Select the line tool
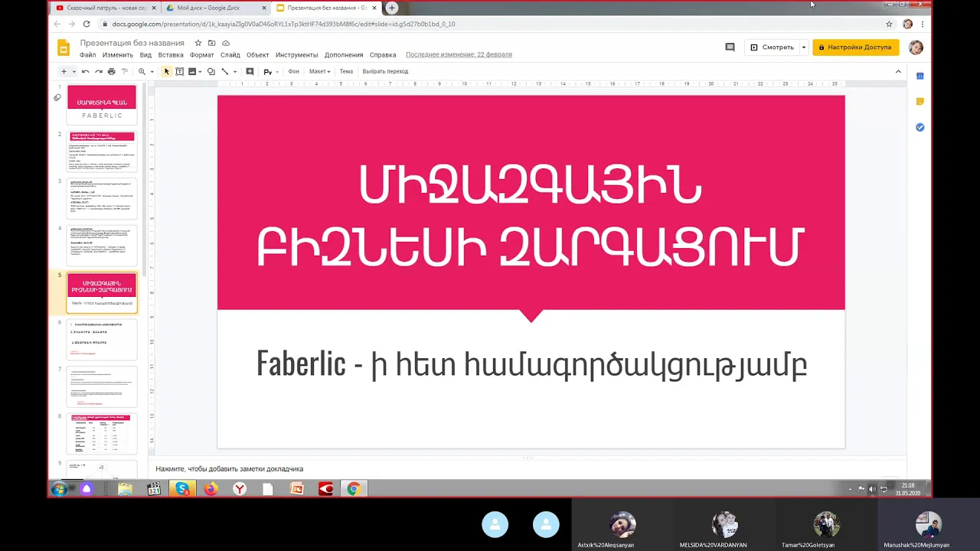 coord(224,71)
